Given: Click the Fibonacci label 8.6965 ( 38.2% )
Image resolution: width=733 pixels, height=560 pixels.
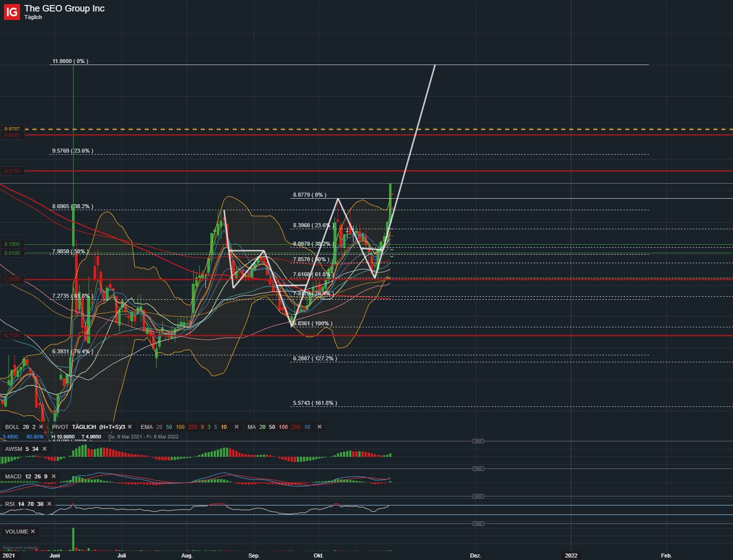Looking at the screenshot, I should coord(73,206).
